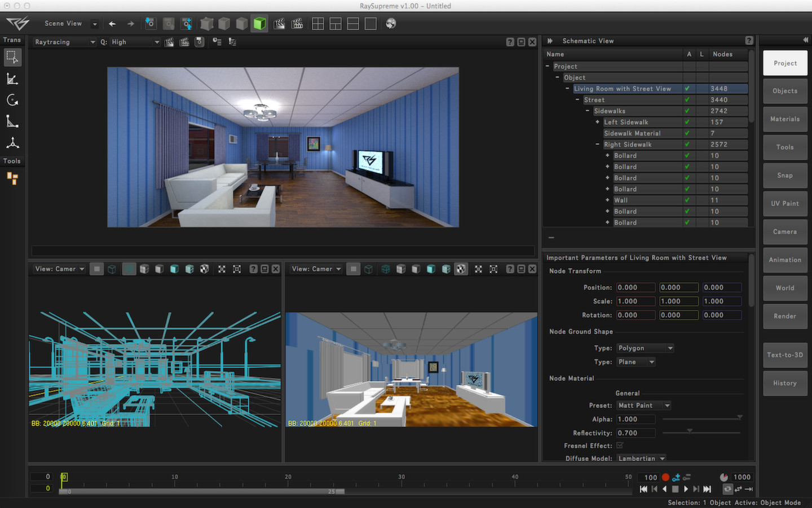Adjust the Reflectivity slider
812x508 pixels.
[x=689, y=431]
